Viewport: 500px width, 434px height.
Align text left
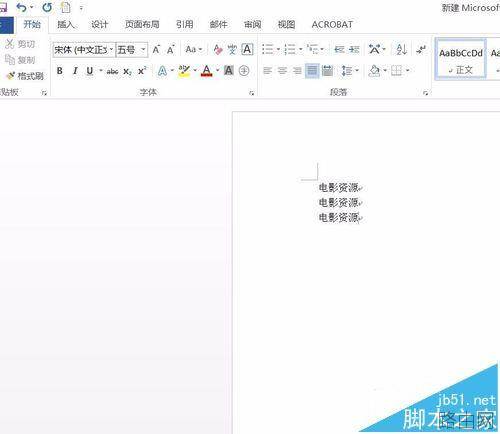pyautogui.click(x=268, y=71)
